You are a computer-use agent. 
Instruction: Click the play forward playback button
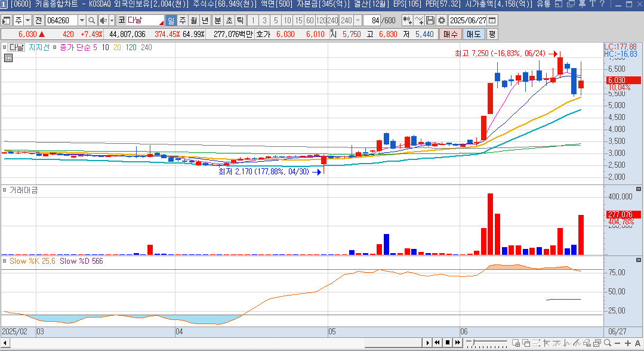[x=427, y=343]
